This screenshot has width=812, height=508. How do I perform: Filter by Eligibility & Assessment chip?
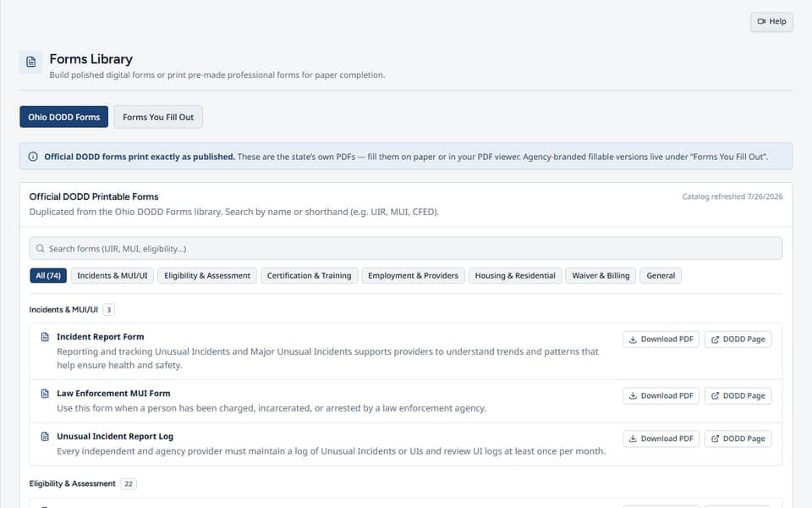pos(207,276)
